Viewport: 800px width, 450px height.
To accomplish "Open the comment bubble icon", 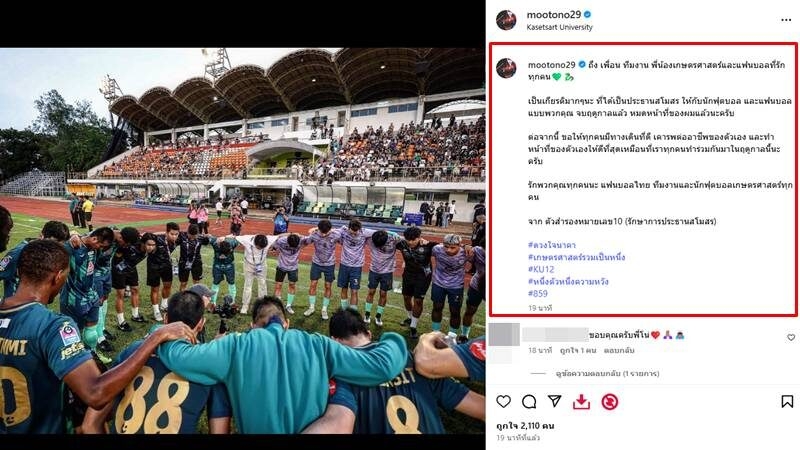I will pyautogui.click(x=529, y=402).
